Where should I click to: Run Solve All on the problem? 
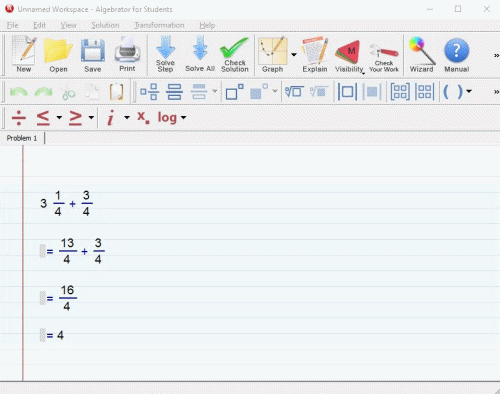[x=200, y=54]
